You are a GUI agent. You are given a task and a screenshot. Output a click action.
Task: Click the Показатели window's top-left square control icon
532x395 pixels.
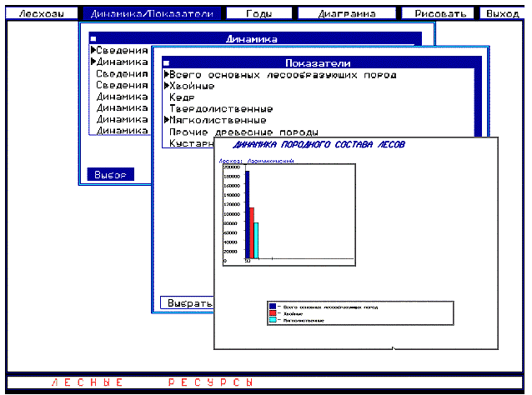pos(166,63)
